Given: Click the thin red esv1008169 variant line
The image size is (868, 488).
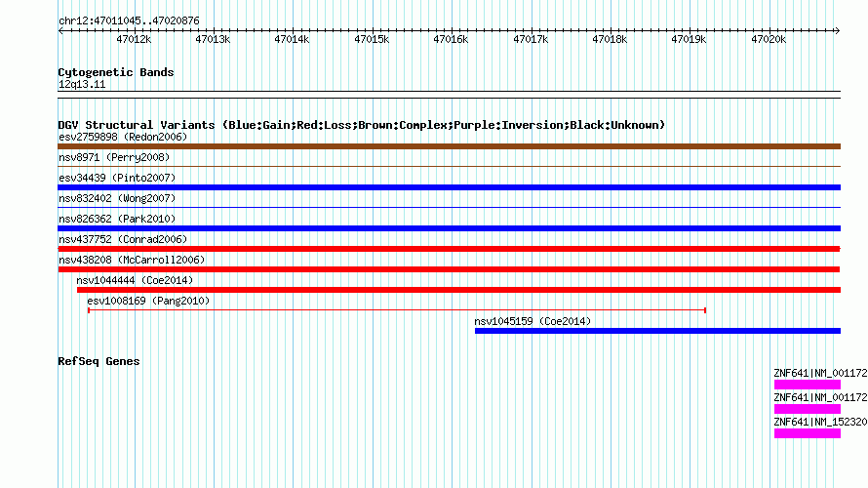Looking at the screenshot, I should [396, 310].
